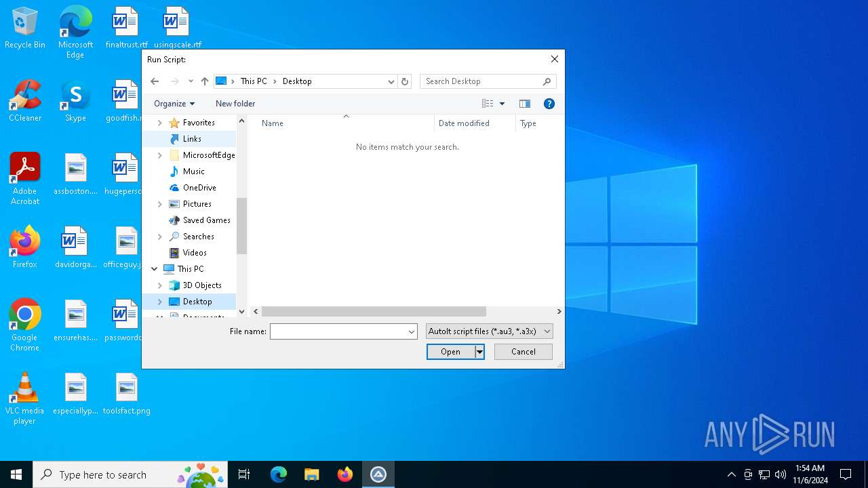Screen dimensions: 868x488
Task: Click the File name input field
Action: [338, 331]
